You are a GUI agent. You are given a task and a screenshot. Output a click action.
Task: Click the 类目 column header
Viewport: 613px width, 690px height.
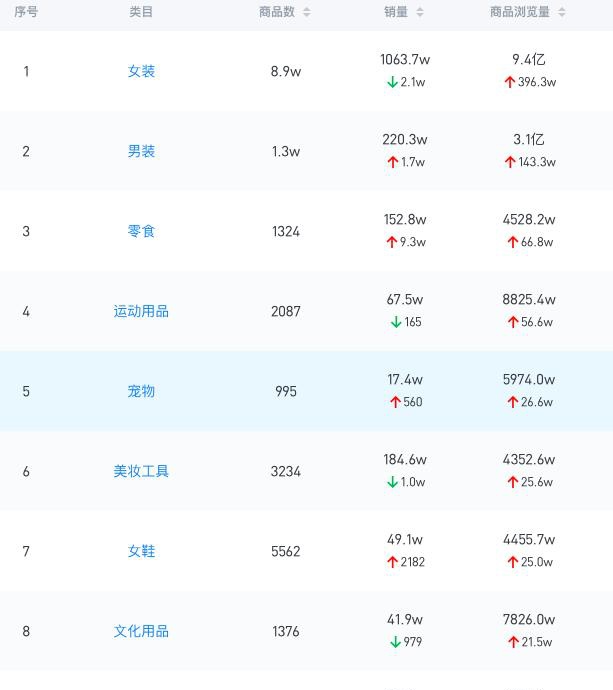coord(141,12)
